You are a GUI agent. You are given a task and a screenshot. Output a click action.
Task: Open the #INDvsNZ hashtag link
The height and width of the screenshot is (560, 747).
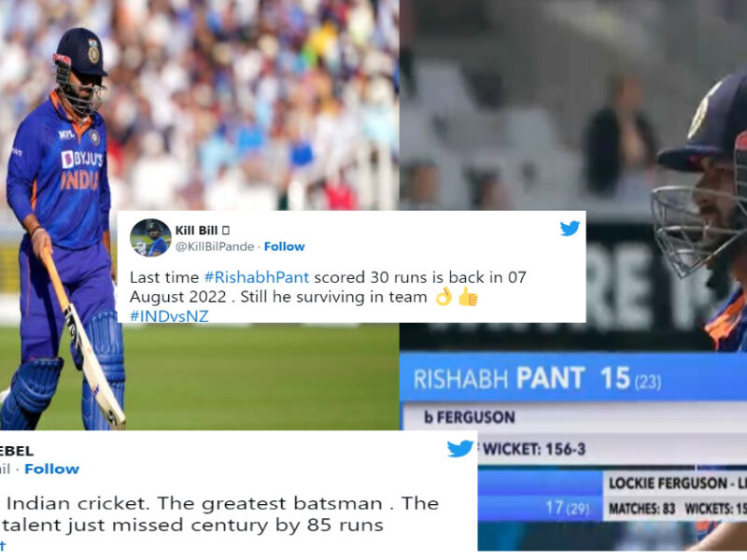tap(169, 316)
